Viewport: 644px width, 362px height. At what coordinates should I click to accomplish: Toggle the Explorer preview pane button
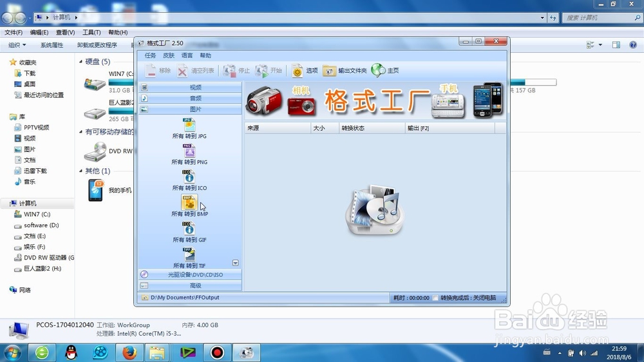pos(616,45)
